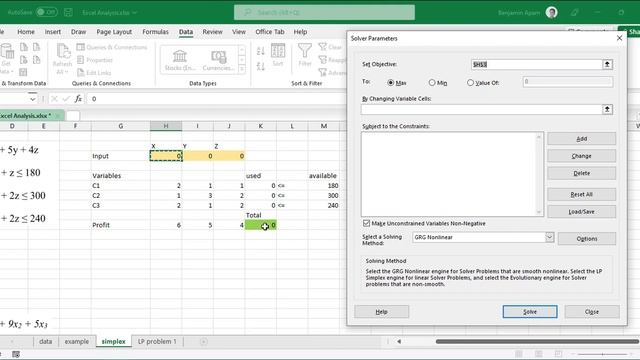This screenshot has width=640, height=360.
Task: Select column H header
Action: pos(166,126)
